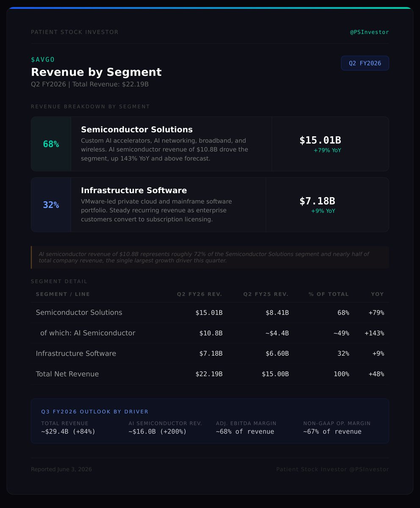Image resolution: width=420 pixels, height=508 pixels.
Task: Click the Reported June 3, 2026 footer text
Action: (x=61, y=469)
